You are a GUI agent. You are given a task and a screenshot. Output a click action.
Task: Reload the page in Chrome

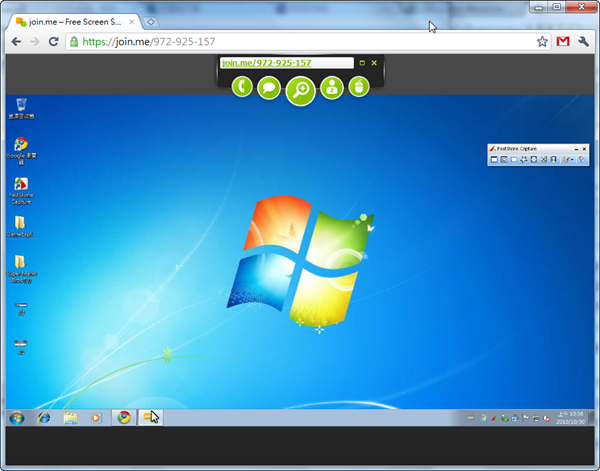[x=54, y=42]
